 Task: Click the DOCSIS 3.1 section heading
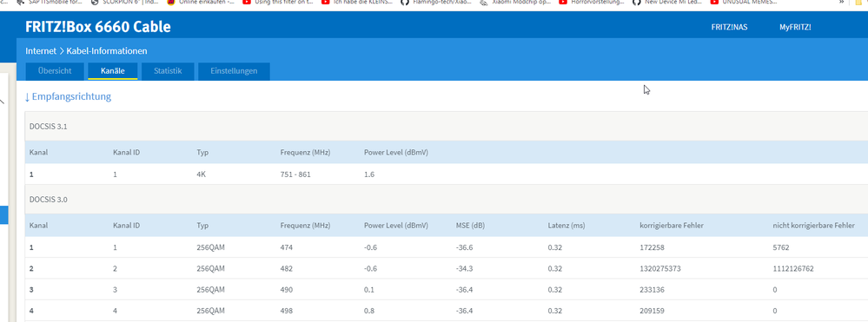point(48,126)
